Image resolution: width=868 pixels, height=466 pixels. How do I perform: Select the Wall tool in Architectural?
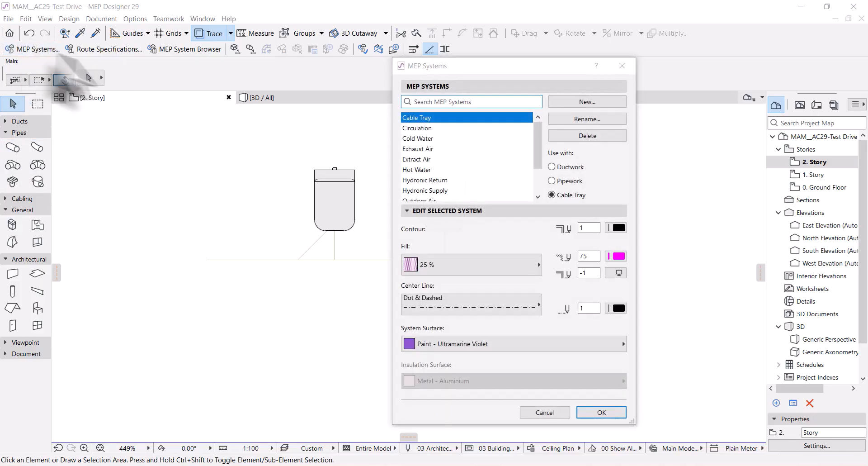(13, 273)
